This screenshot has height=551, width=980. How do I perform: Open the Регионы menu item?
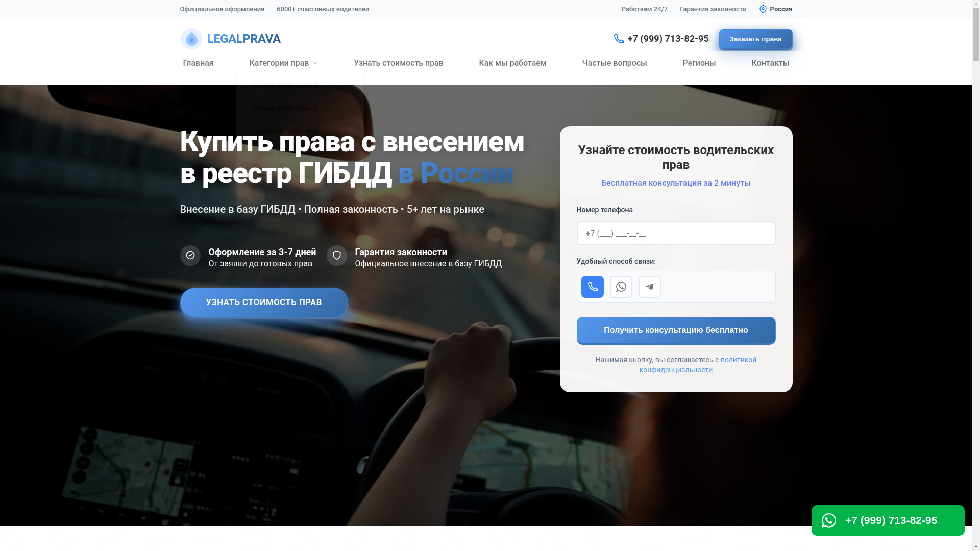[x=699, y=63]
